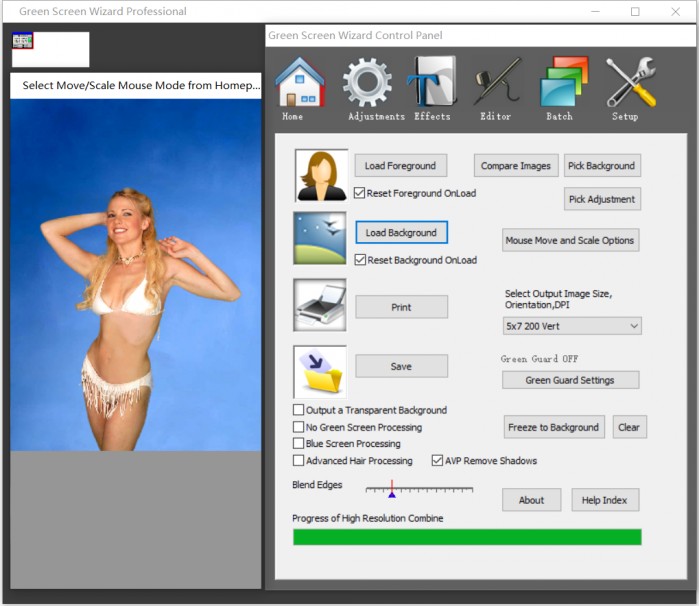Uncheck AVP Remove Shadows
Viewport: 699px width, 606px height.
[x=437, y=460]
